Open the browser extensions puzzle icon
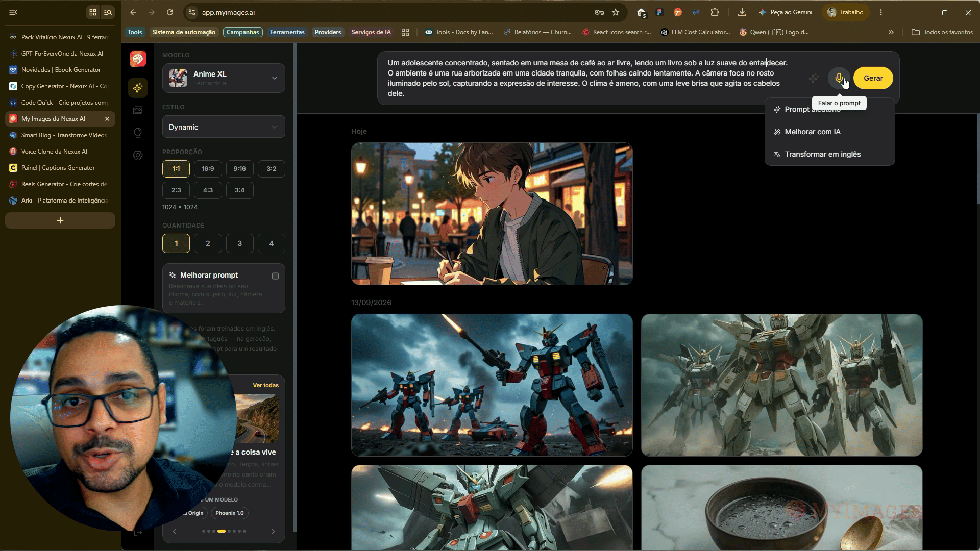The image size is (980, 551). (x=715, y=12)
